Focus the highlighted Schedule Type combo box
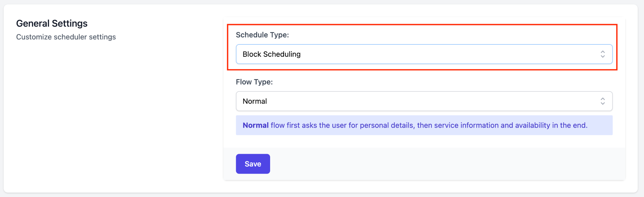The height and width of the screenshot is (197, 644). point(424,54)
